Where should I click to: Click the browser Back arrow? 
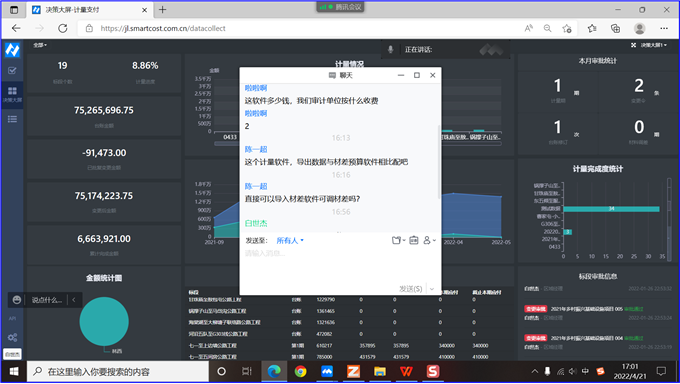[x=16, y=28]
